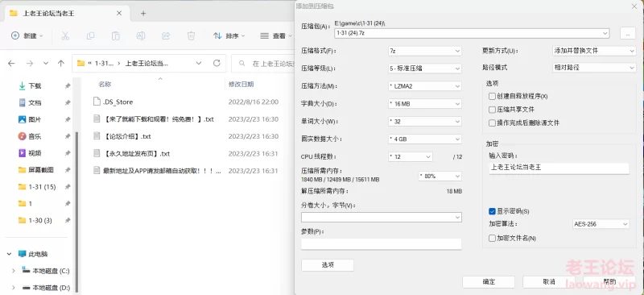
Task: Click the Rename icon in Explorer toolbar
Action: click(140, 36)
